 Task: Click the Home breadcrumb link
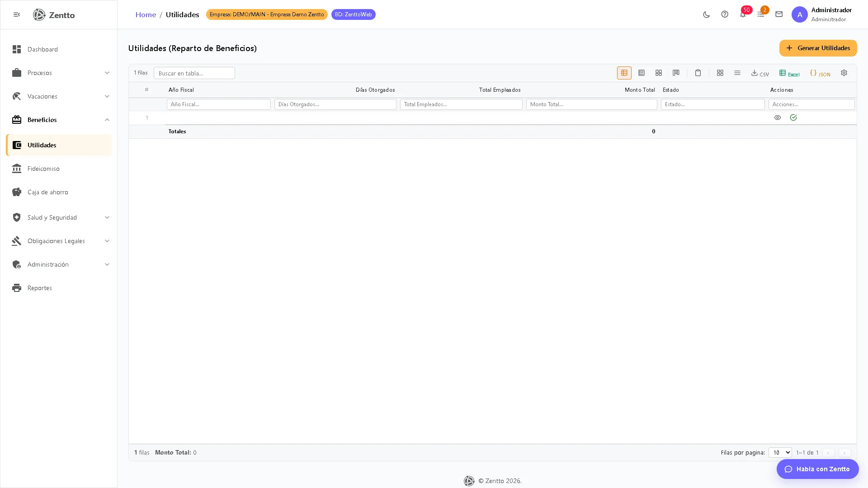point(146,14)
